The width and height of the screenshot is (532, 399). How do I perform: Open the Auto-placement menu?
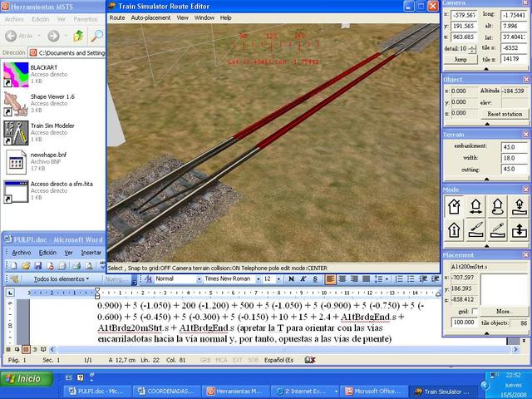(150, 17)
